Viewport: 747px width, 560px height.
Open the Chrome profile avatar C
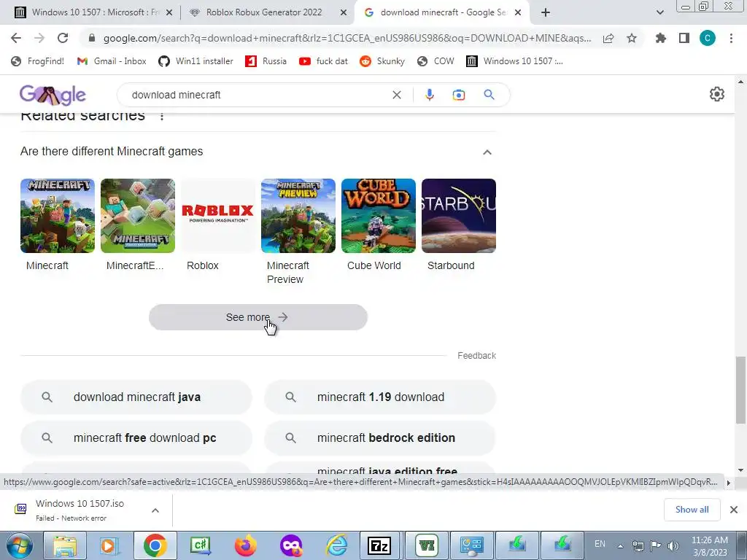(x=708, y=38)
